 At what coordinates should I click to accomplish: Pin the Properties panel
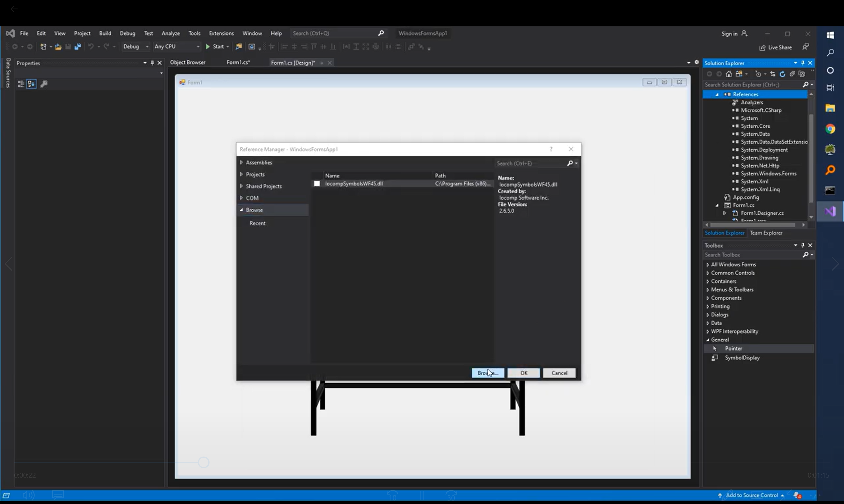tap(152, 63)
